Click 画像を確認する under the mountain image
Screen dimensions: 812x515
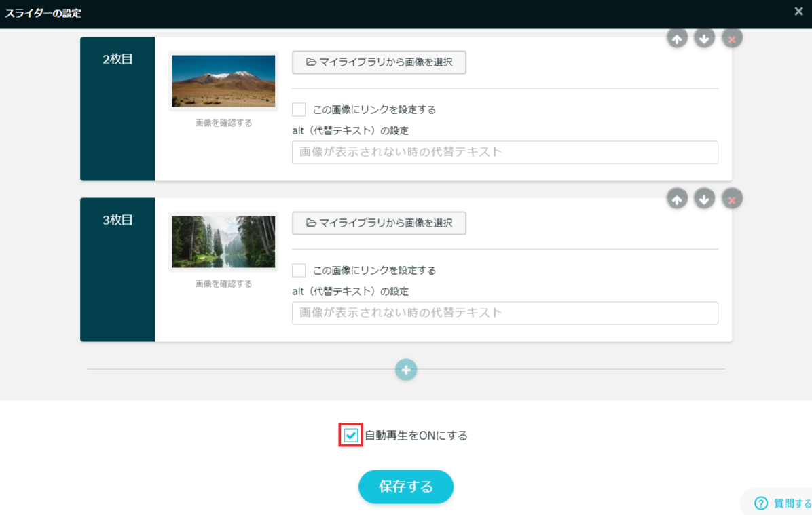tap(224, 123)
